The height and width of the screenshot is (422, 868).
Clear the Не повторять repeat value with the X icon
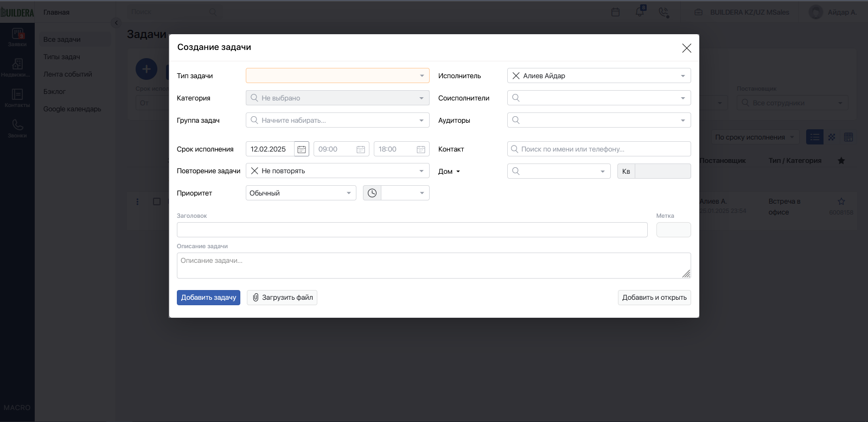click(254, 171)
